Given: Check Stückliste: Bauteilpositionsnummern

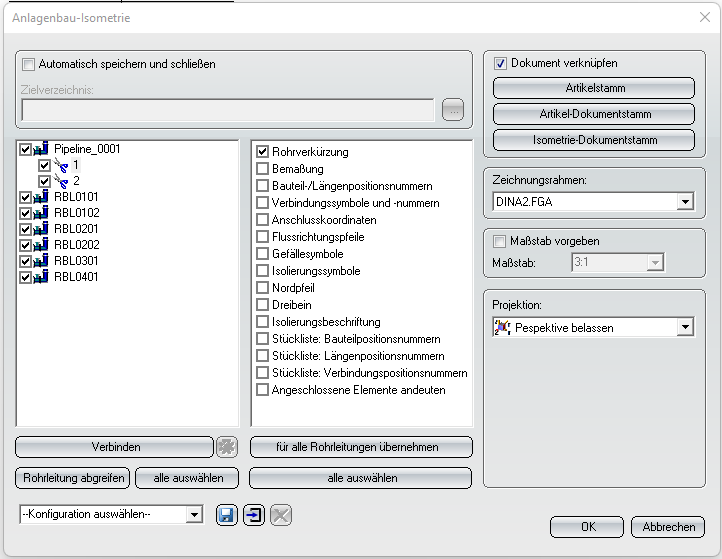Looking at the screenshot, I should [x=262, y=339].
